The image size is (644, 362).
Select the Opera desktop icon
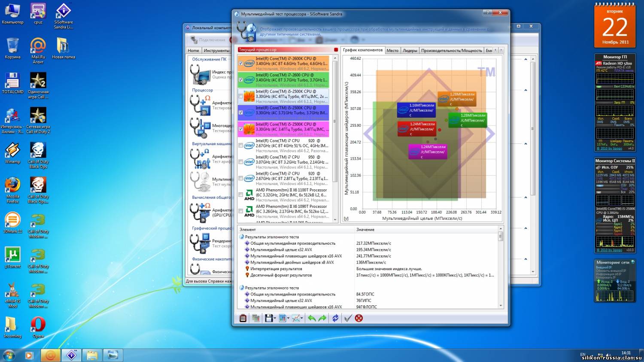38,328
